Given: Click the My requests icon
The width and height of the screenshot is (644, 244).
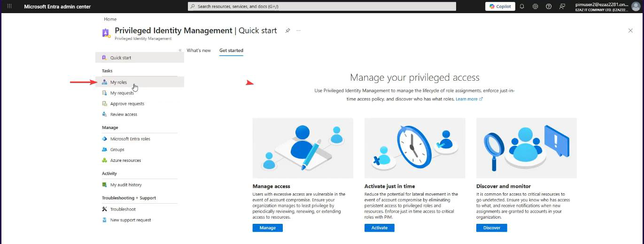Looking at the screenshot, I should 104,93.
